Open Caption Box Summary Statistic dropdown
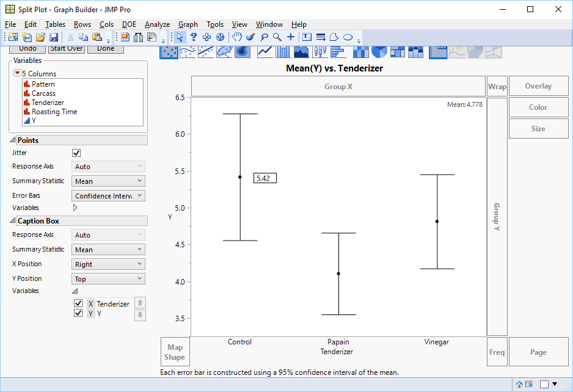The width and height of the screenshot is (573, 392). coord(108,250)
